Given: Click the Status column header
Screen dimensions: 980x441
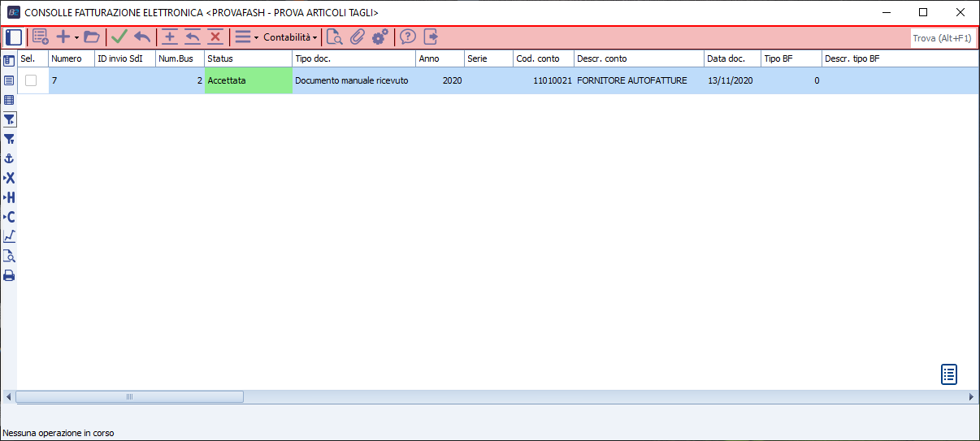Looking at the screenshot, I should (x=248, y=59).
